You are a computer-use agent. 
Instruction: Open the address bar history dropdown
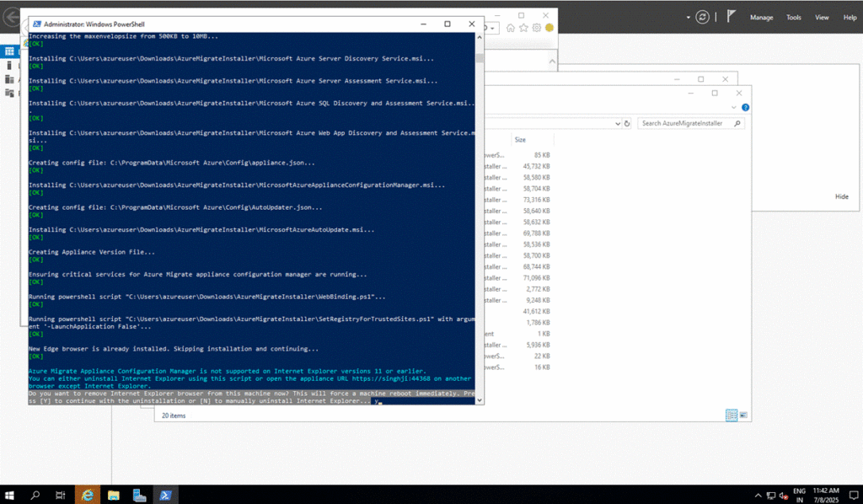click(617, 123)
